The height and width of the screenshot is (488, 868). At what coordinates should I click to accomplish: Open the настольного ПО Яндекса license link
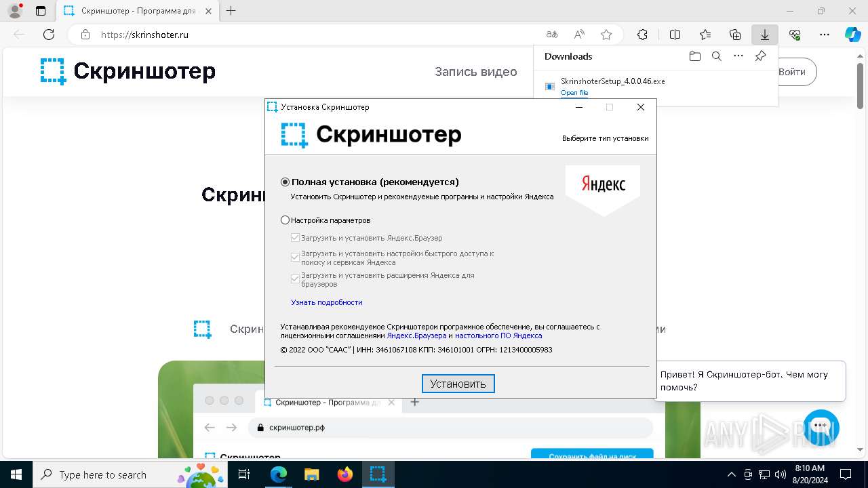pos(498,335)
